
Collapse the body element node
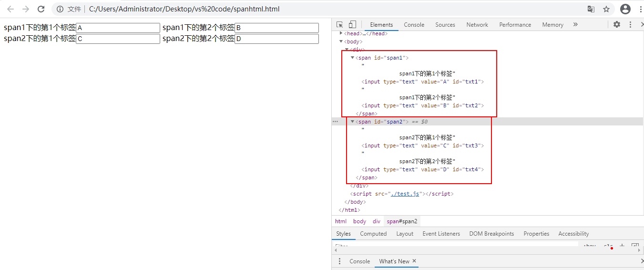[x=341, y=42]
